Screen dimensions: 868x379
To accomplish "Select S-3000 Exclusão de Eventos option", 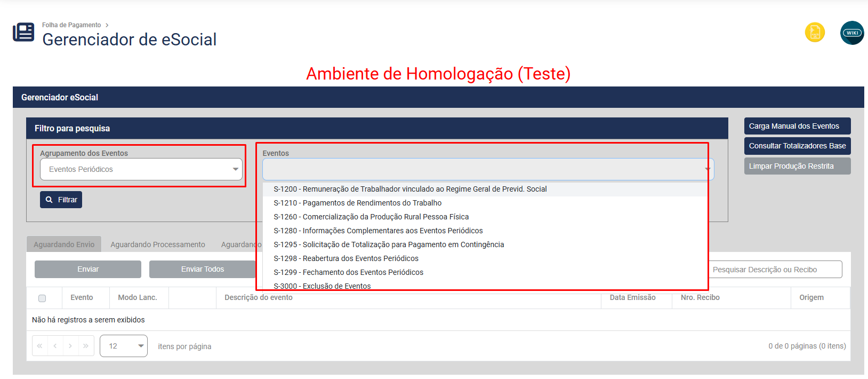I will click(485, 286).
